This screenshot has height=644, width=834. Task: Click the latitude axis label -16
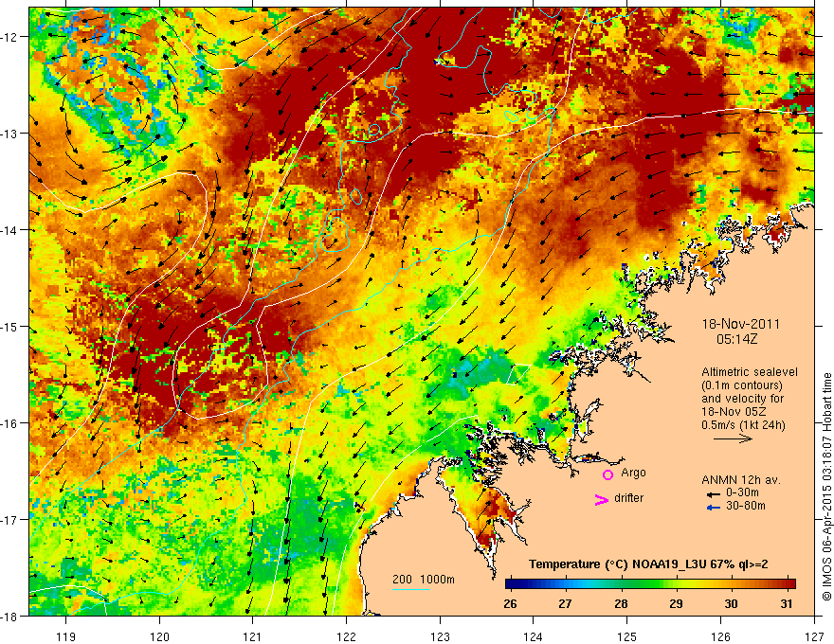[x=9, y=423]
